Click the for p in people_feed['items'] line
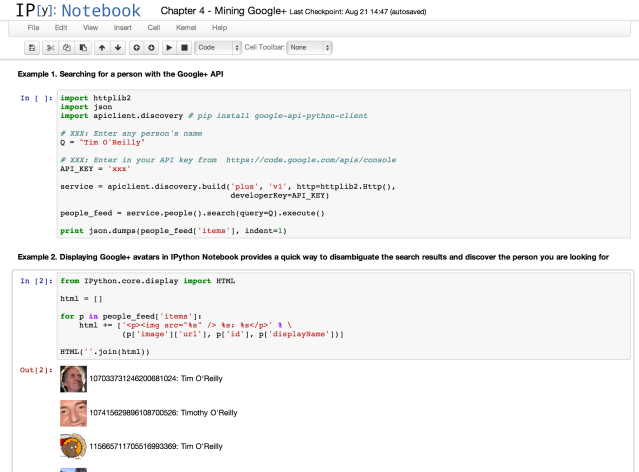Image resolution: width=639 pixels, height=472 pixels. [131, 316]
